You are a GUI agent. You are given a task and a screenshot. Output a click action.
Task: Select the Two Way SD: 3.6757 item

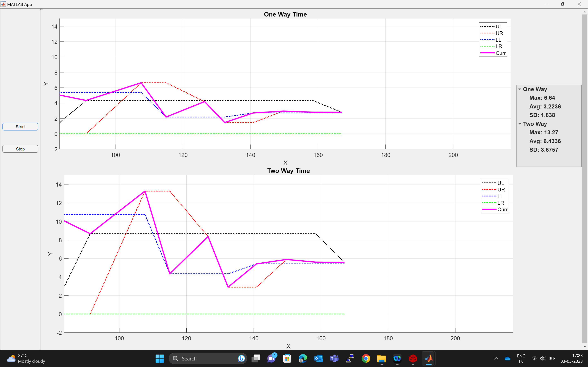[543, 150]
